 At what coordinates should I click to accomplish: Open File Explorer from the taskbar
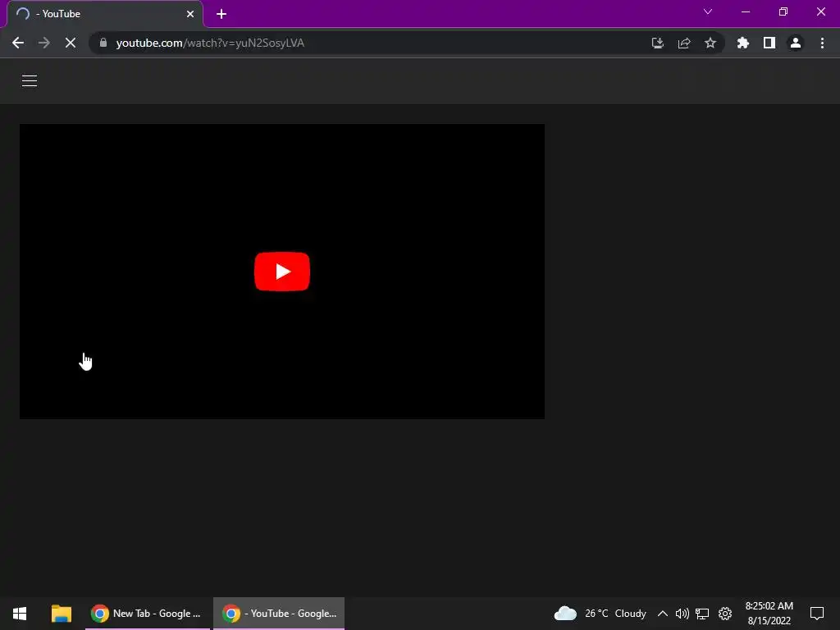click(62, 614)
